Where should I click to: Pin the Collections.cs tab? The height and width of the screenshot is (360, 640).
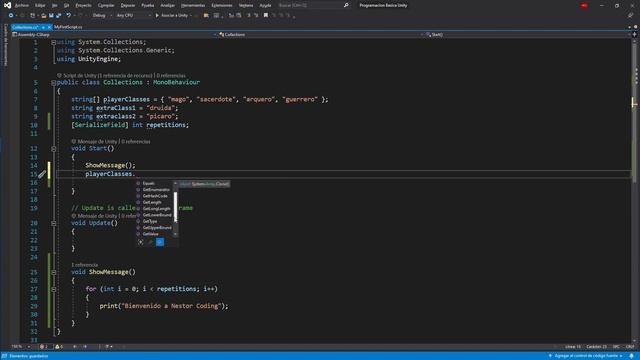[x=43, y=27]
